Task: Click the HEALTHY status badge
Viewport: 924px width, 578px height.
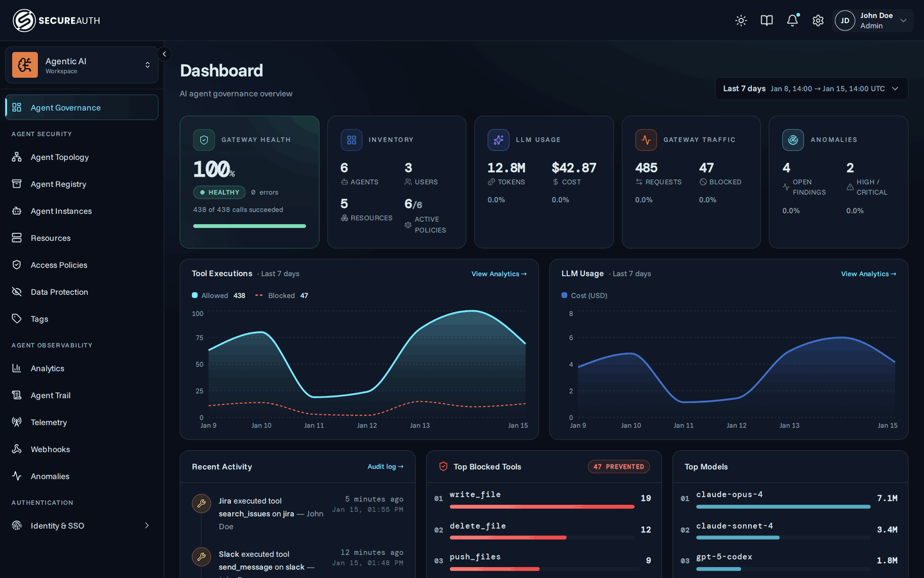Action: 219,192
